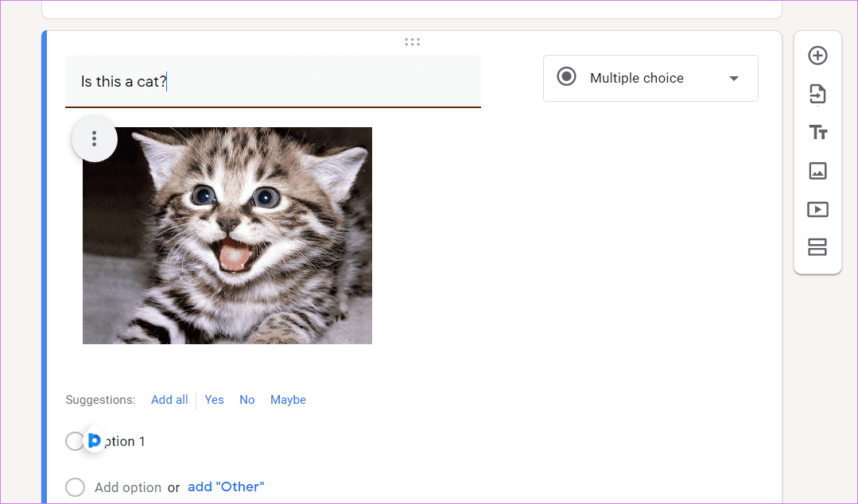
Task: Open the Import questions icon
Action: tap(817, 94)
